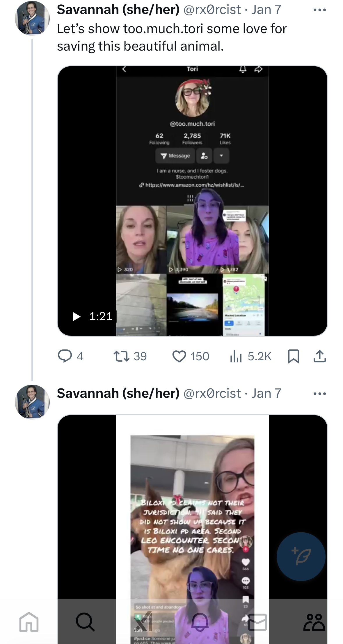Play the 1:21 video
This screenshot has height=644, width=343.
77,316
